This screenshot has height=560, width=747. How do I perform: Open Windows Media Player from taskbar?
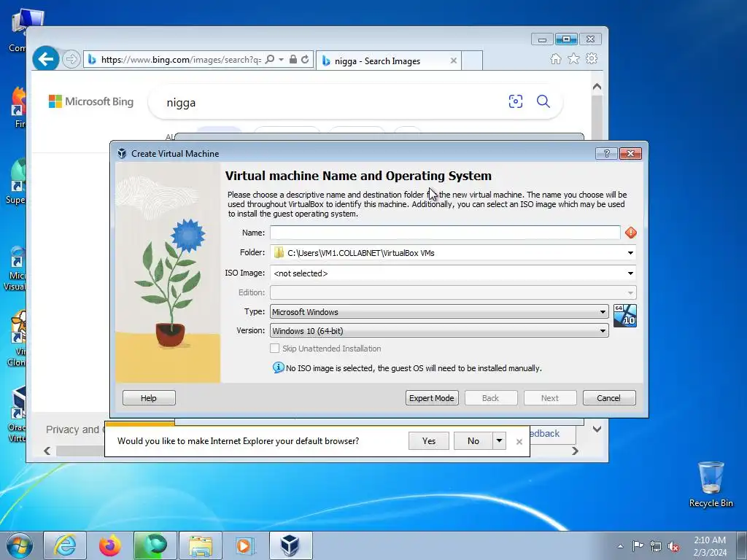coord(246,545)
